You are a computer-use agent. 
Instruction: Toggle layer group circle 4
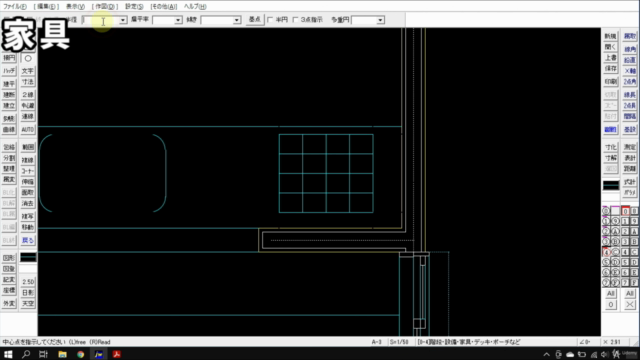coord(606,252)
